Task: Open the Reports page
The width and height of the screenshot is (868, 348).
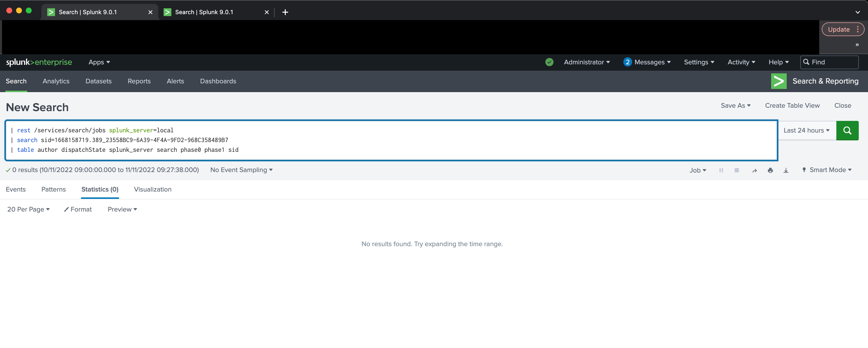Action: (x=139, y=81)
